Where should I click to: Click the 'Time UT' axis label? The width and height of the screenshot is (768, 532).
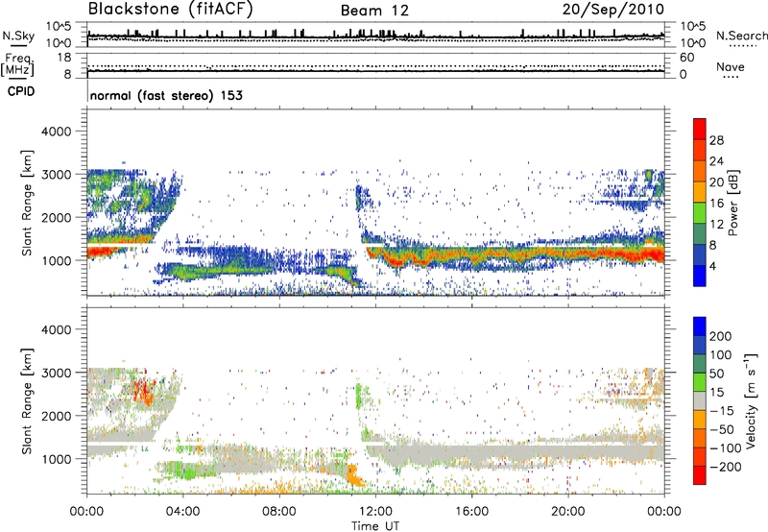[375, 526]
